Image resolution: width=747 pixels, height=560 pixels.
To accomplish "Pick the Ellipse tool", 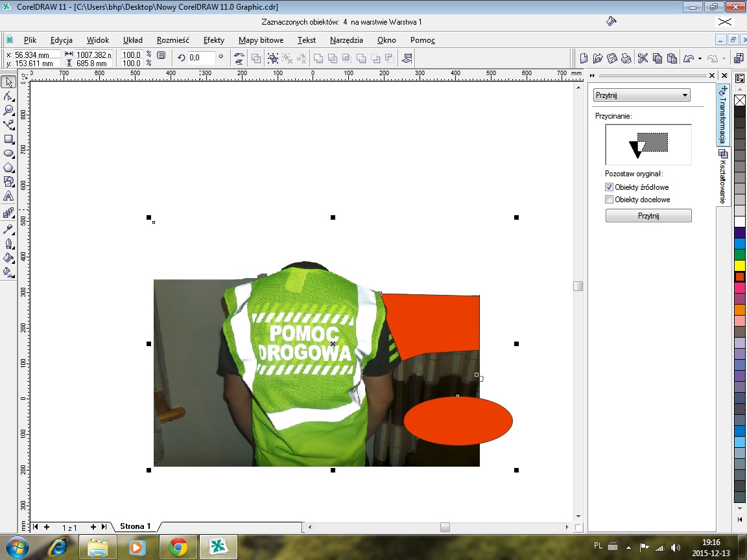I will click(x=8, y=154).
